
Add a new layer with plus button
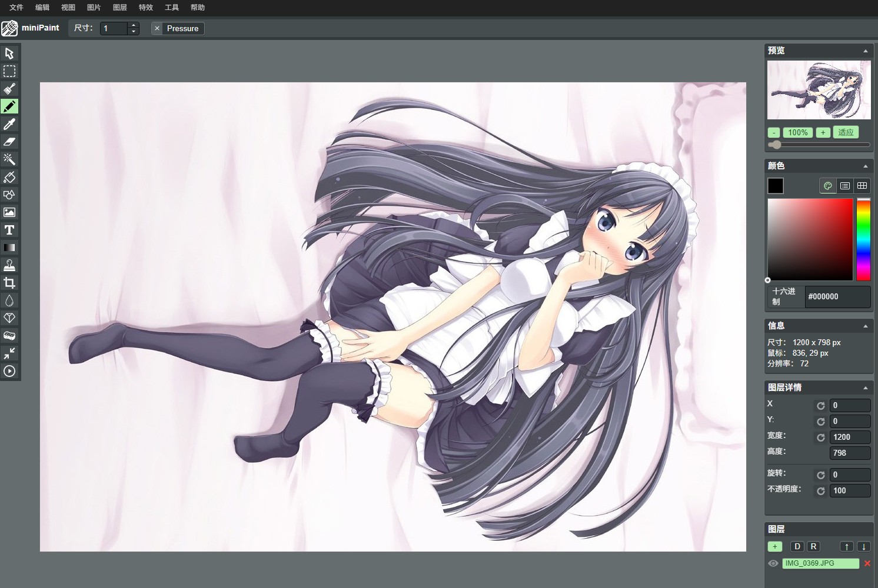click(x=775, y=546)
